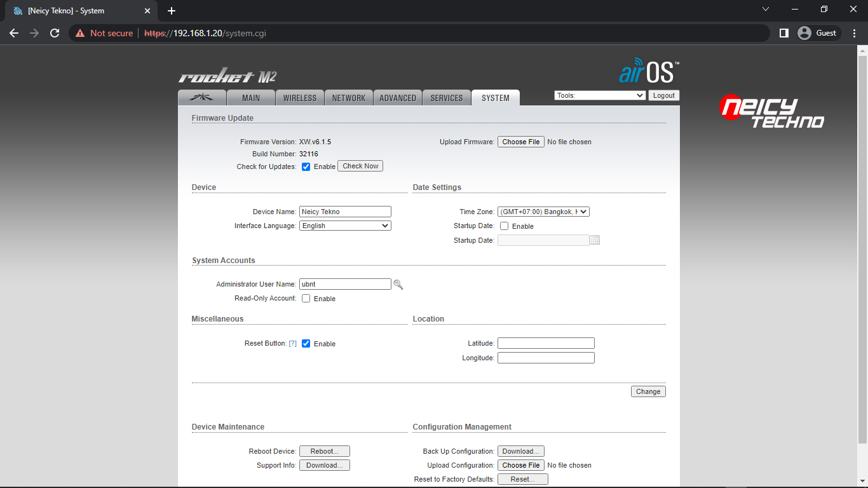Go back with the browser back arrow
This screenshot has height=488, width=868.
pos(14,33)
